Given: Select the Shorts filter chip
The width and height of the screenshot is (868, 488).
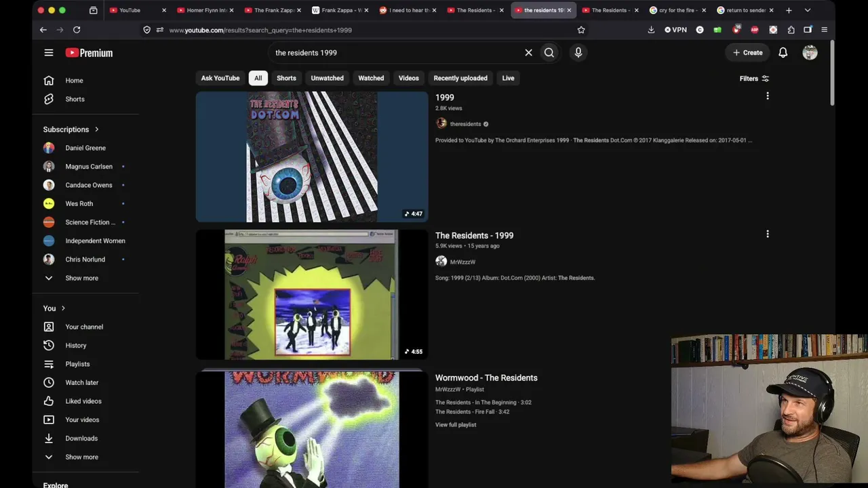Looking at the screenshot, I should [286, 78].
